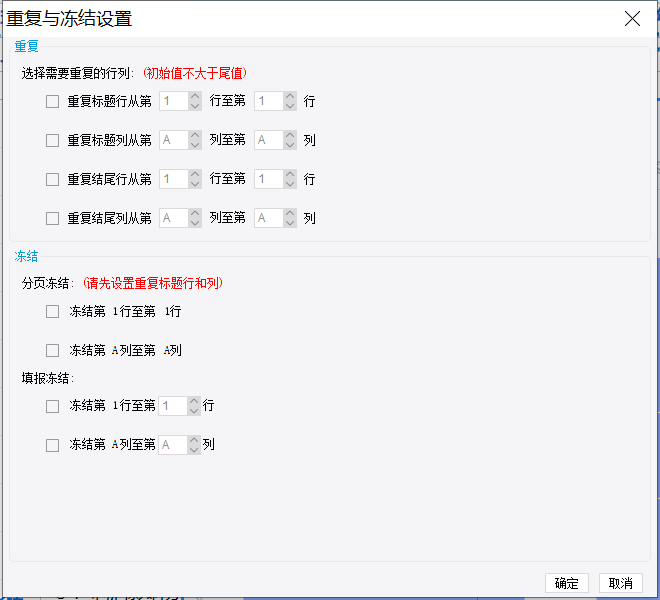Decrease 重复结尾列 end column value
660x600 pixels.
290,223
